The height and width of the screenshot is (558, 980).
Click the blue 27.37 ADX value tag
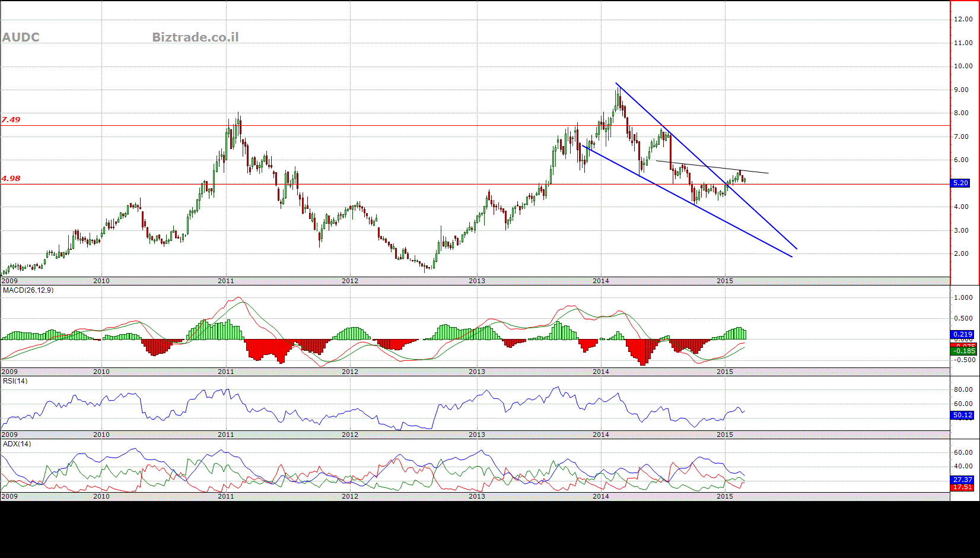pos(963,480)
